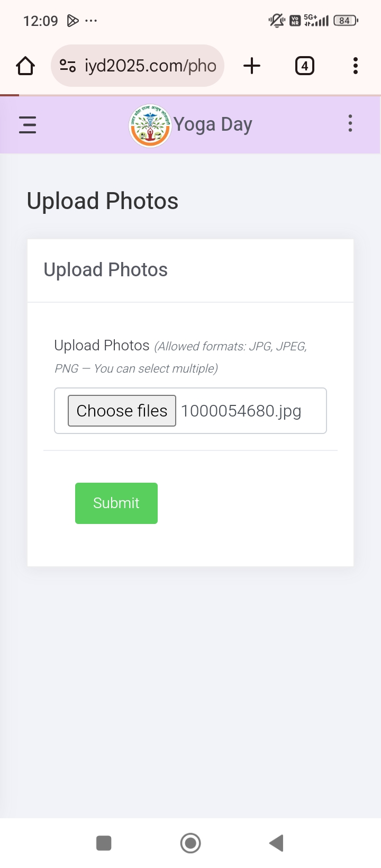Tap the Android home circle button
The width and height of the screenshot is (381, 868).
(190, 843)
